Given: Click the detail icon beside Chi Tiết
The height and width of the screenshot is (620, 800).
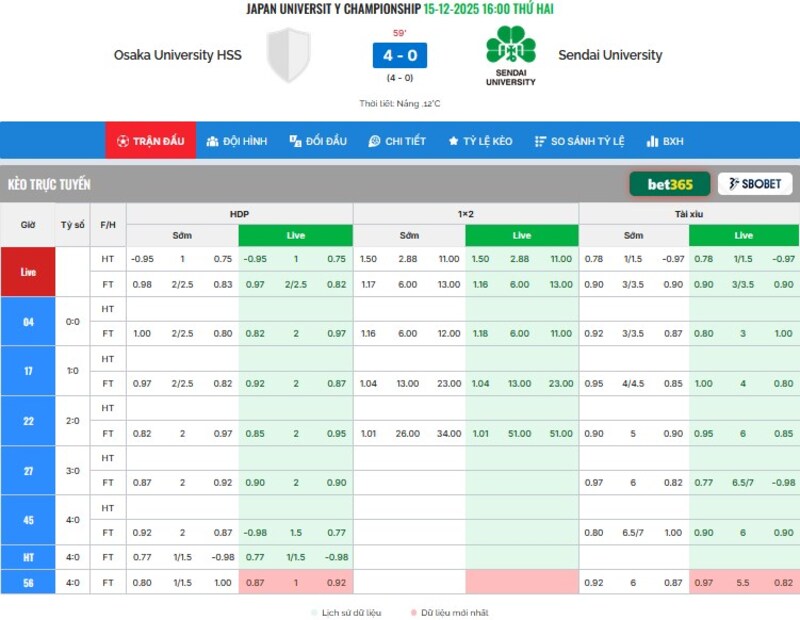Looking at the screenshot, I should 374,141.
